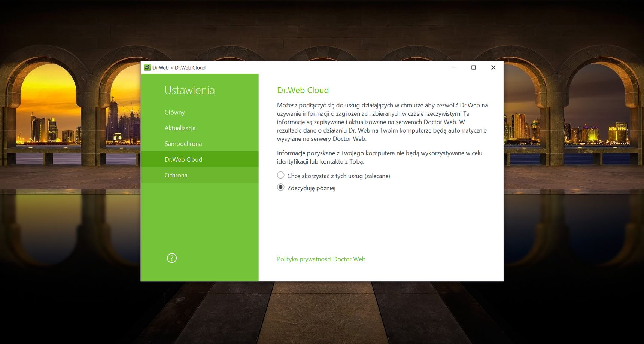Minimize the Dr.Web settings window
The width and height of the screenshot is (644, 344).
[x=454, y=67]
